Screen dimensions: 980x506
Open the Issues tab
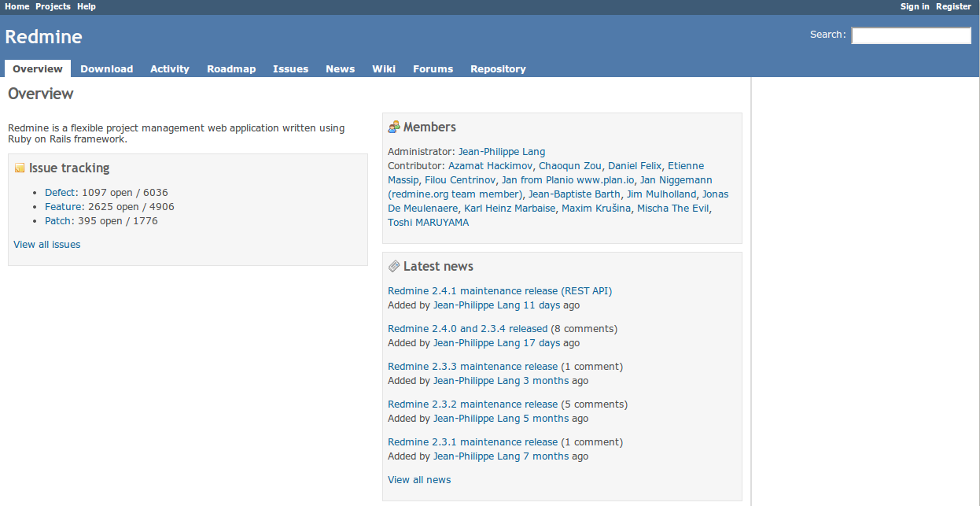(291, 68)
